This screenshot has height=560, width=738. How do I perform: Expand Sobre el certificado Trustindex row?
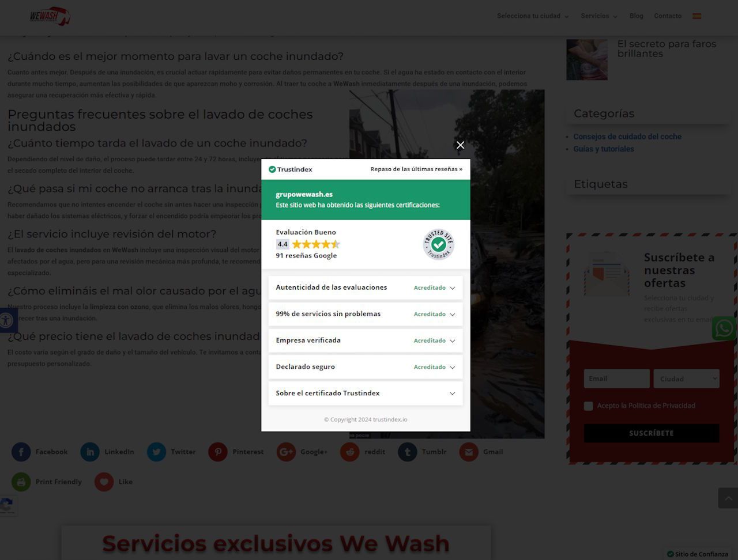366,393
